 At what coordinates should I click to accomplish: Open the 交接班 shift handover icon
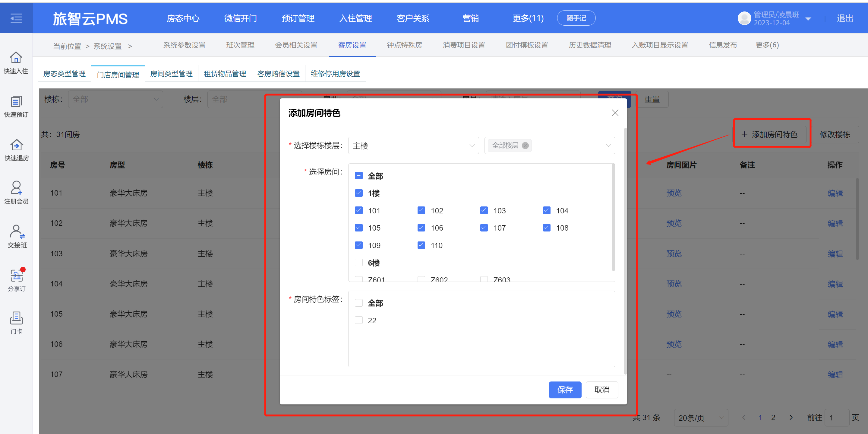point(17,237)
